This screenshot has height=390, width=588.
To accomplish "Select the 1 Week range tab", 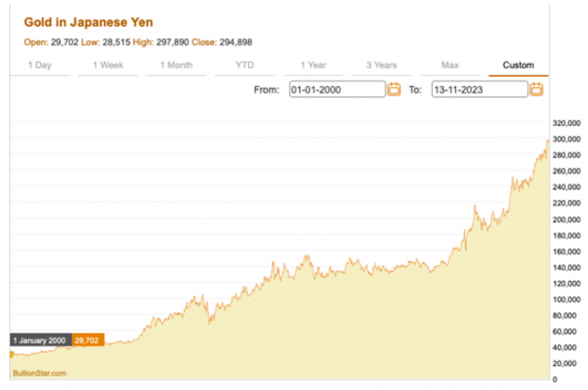I will pyautogui.click(x=107, y=65).
